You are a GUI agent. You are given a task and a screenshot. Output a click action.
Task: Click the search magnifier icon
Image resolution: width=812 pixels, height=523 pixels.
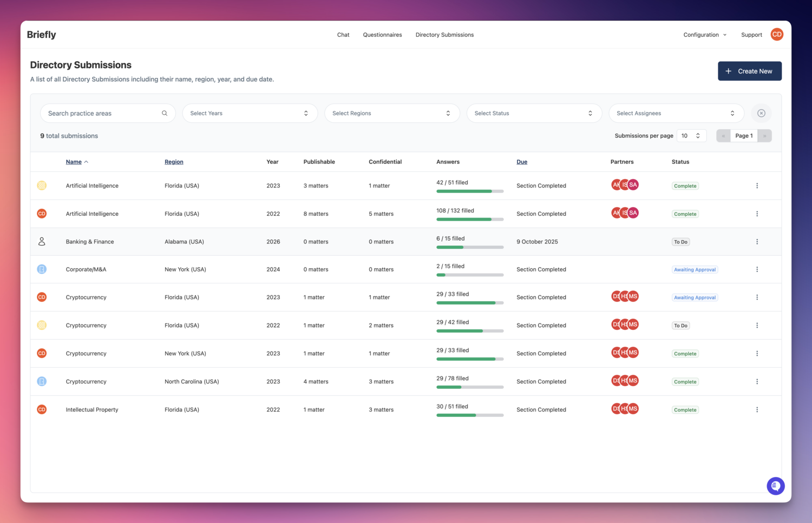pos(165,113)
